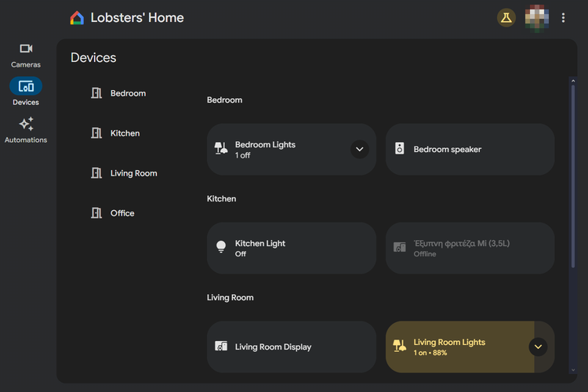This screenshot has height=392, width=588.
Task: Select the offline Mi air fryer tile
Action: click(470, 248)
